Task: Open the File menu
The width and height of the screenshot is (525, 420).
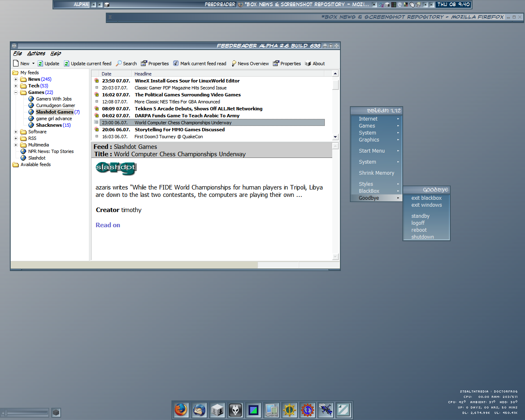Action: coord(18,54)
